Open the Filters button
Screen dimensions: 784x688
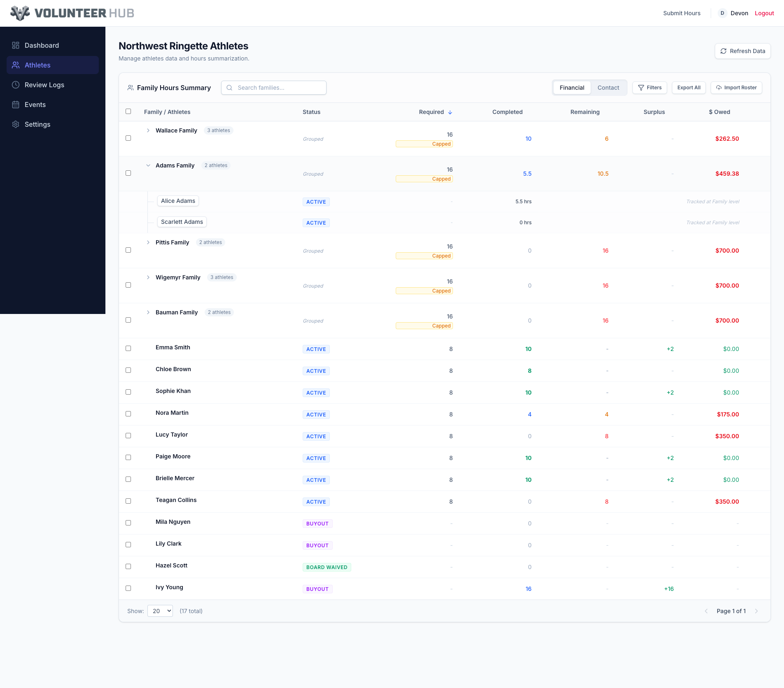tap(650, 88)
